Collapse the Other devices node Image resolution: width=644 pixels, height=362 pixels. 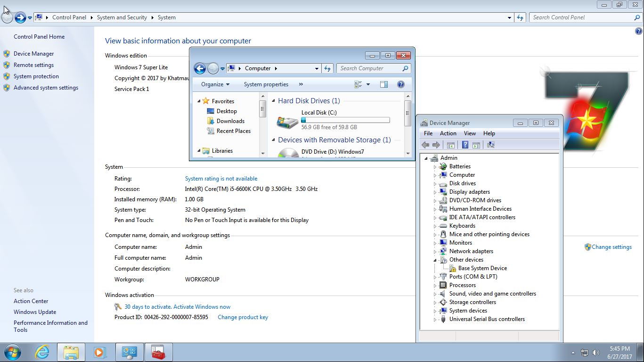point(435,260)
